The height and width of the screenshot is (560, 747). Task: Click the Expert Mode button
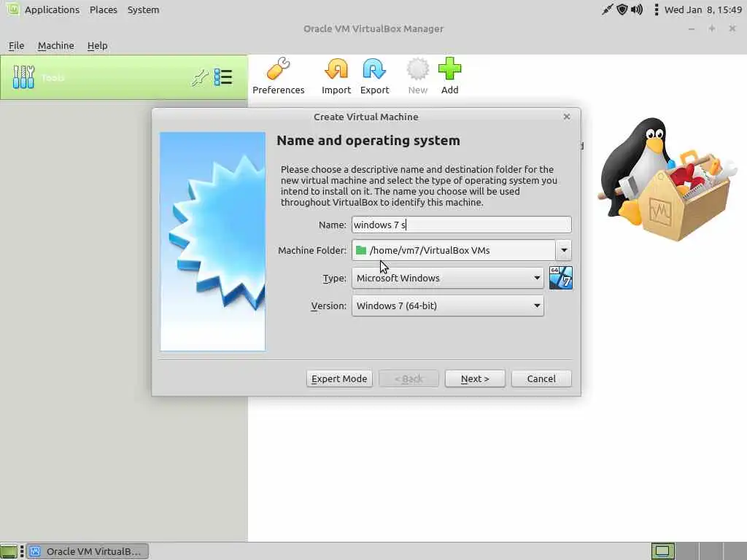pyautogui.click(x=339, y=379)
